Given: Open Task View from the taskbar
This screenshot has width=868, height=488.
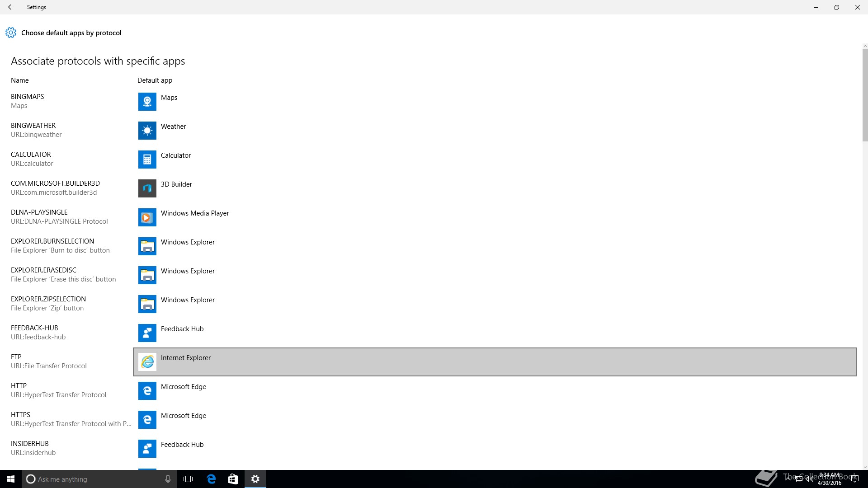Looking at the screenshot, I should pyautogui.click(x=188, y=479).
